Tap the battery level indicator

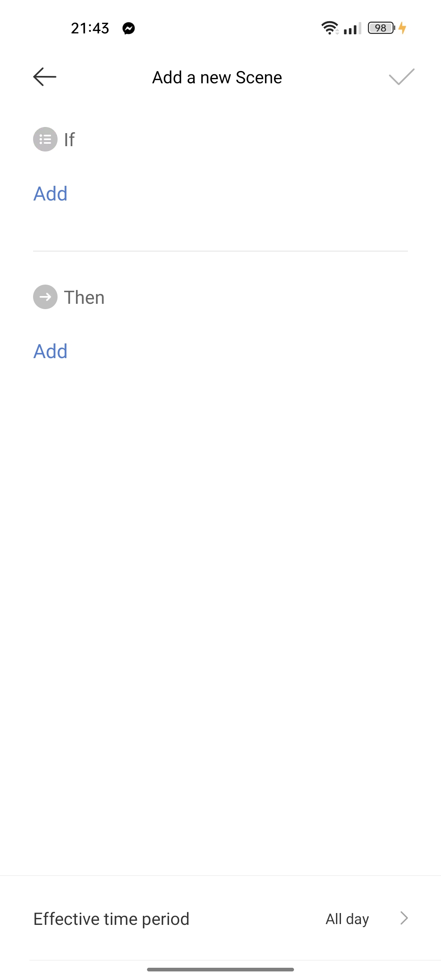[x=381, y=28]
